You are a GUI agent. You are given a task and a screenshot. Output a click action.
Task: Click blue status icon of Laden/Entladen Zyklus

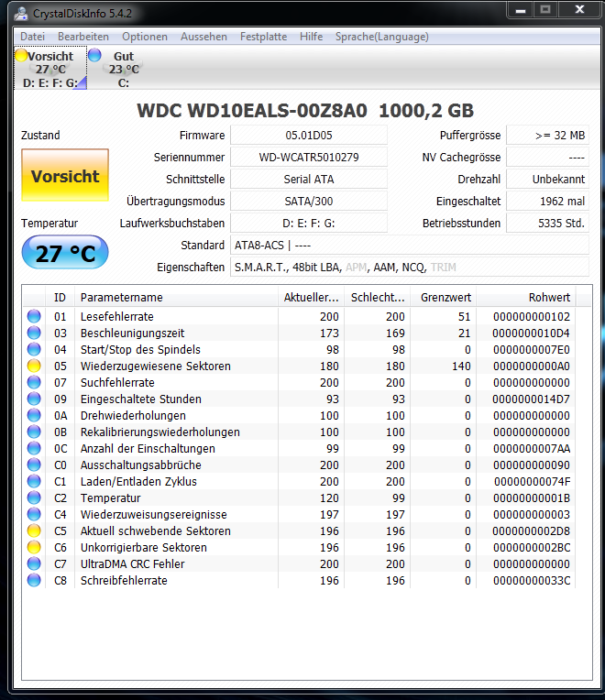tap(34, 481)
